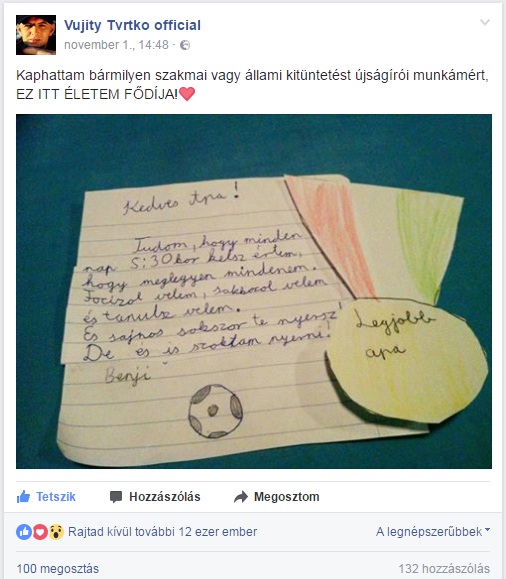506x579 pixels.
Task: Toggle the Tetszik like button
Action: [x=46, y=497]
